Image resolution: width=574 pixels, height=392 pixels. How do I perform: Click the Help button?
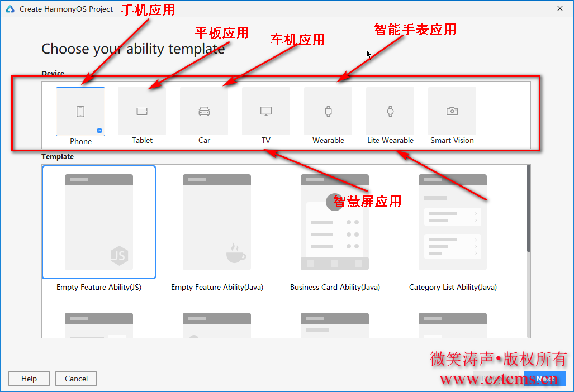tap(29, 379)
